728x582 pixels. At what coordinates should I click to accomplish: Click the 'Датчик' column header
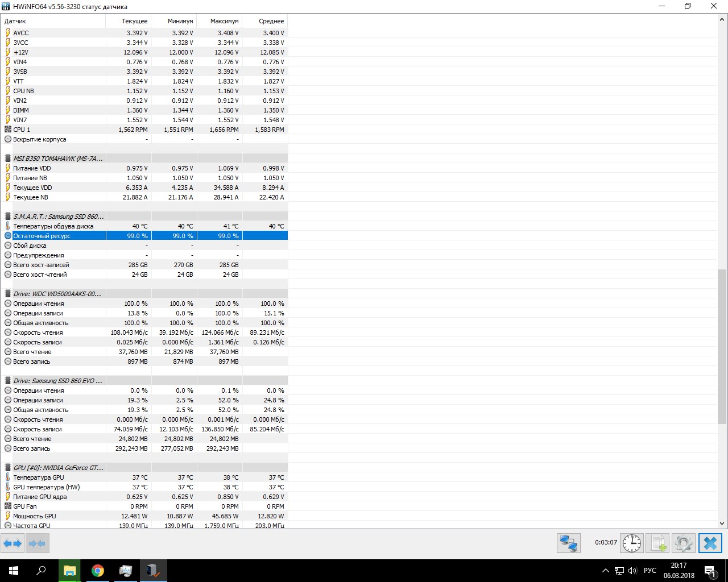tap(54, 21)
